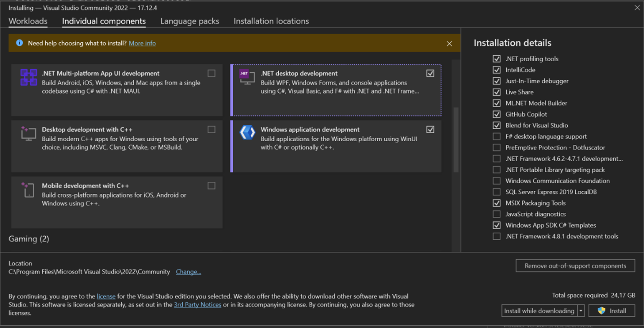The image size is (644, 328).
Task: Click the blue info icon in banner
Action: point(19,43)
